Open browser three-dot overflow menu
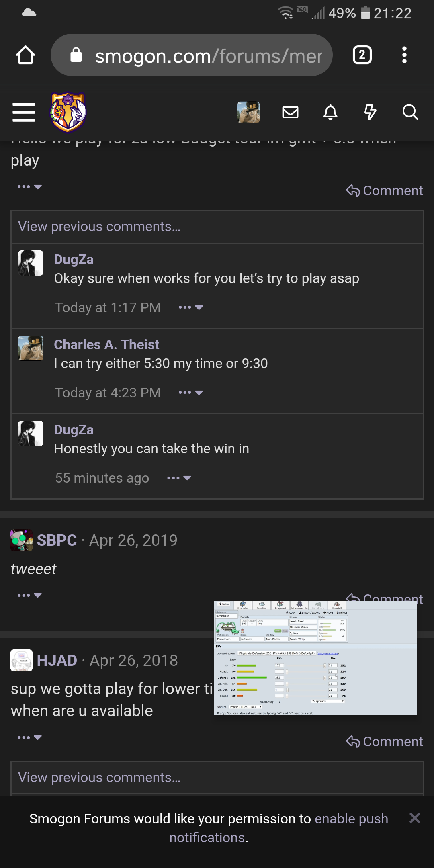434x868 pixels. tap(404, 55)
